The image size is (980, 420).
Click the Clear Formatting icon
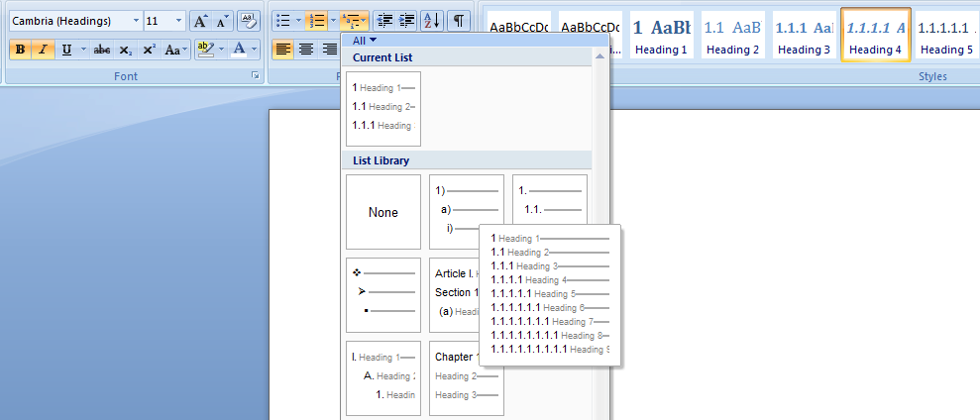point(248,21)
